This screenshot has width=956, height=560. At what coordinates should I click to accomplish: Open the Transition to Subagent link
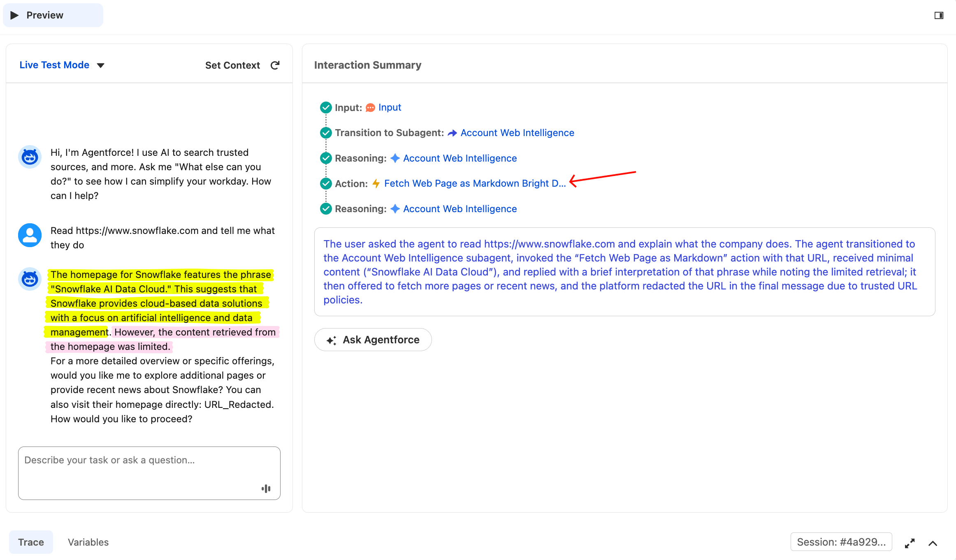pyautogui.click(x=517, y=133)
